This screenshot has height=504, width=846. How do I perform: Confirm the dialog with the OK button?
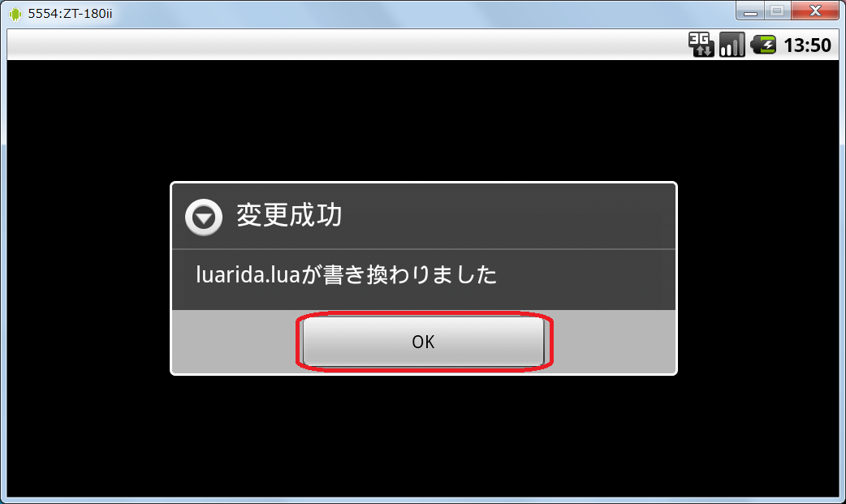424,342
